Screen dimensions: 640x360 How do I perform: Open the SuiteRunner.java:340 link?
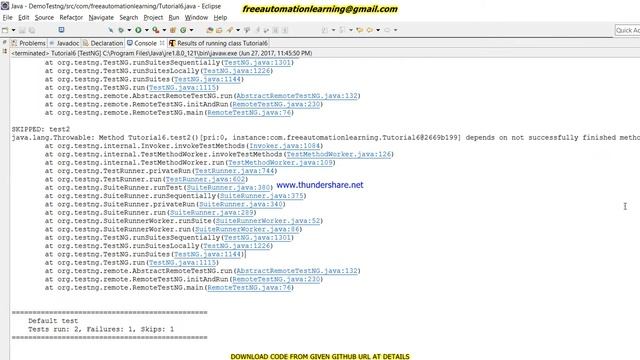[x=241, y=204]
